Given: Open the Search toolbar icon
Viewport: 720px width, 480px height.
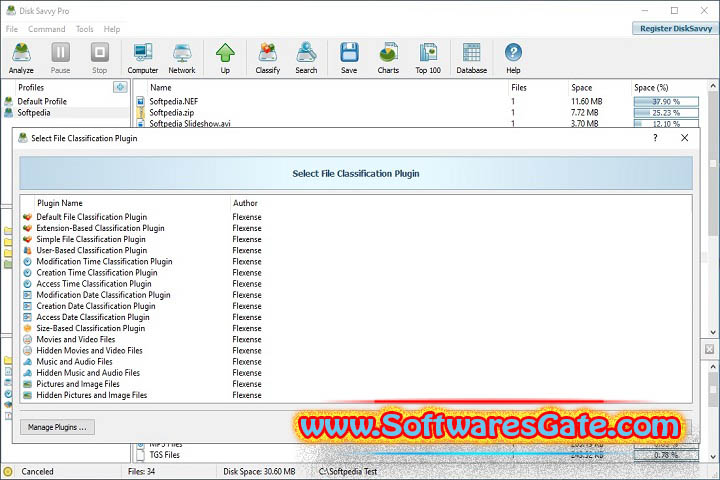Looking at the screenshot, I should [x=306, y=58].
